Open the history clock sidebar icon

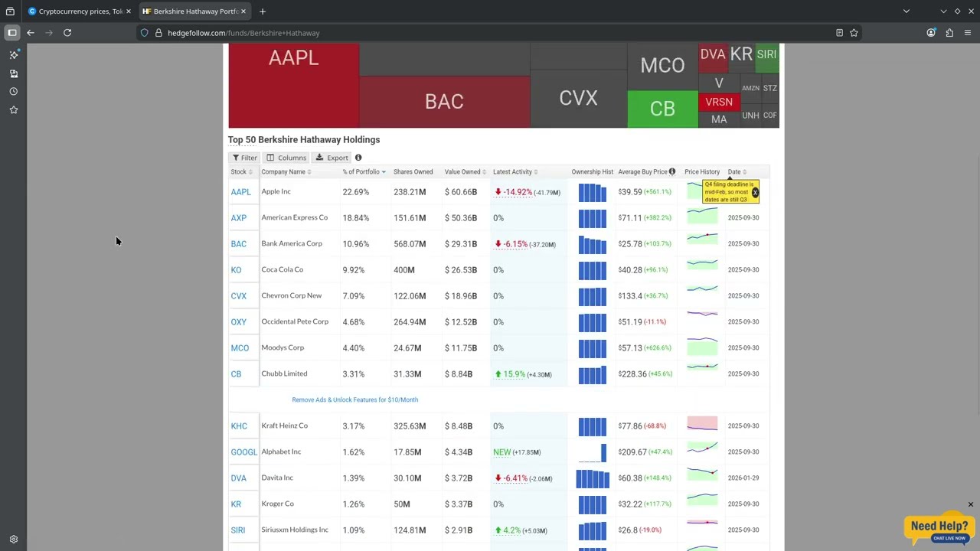click(x=13, y=92)
